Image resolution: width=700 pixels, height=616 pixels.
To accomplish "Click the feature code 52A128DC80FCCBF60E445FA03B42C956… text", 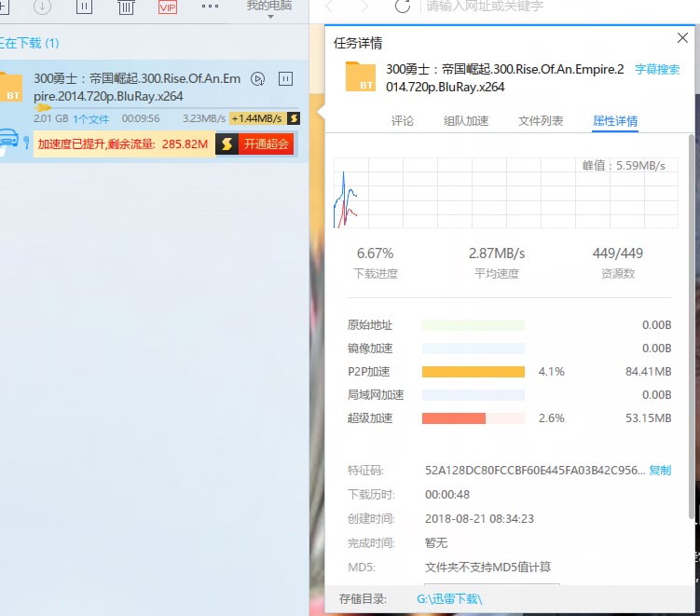I will [535, 471].
